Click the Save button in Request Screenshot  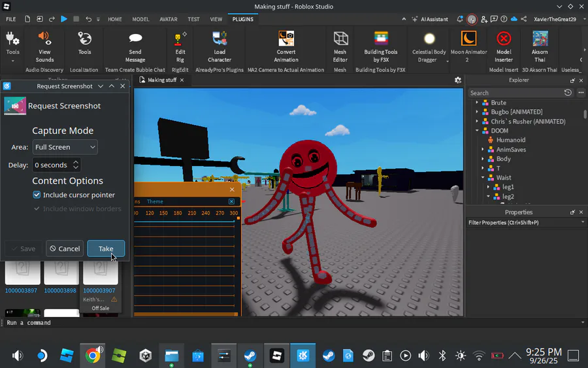tap(24, 248)
